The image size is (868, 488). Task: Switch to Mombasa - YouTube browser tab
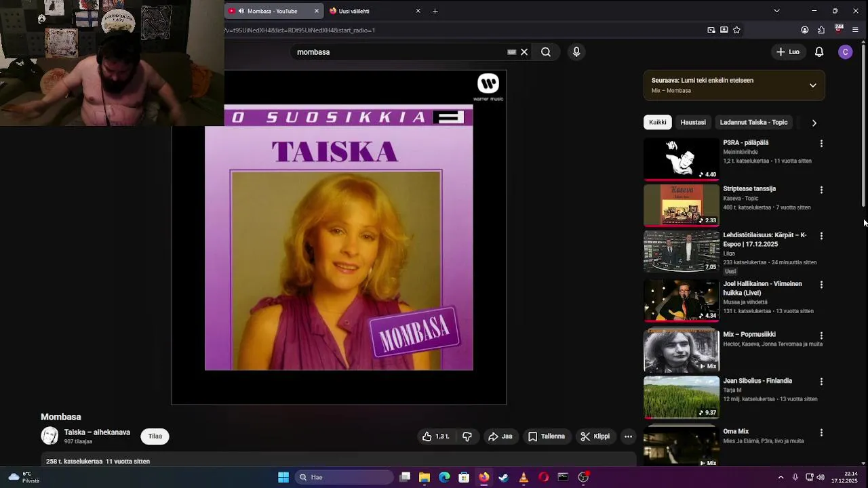(273, 11)
